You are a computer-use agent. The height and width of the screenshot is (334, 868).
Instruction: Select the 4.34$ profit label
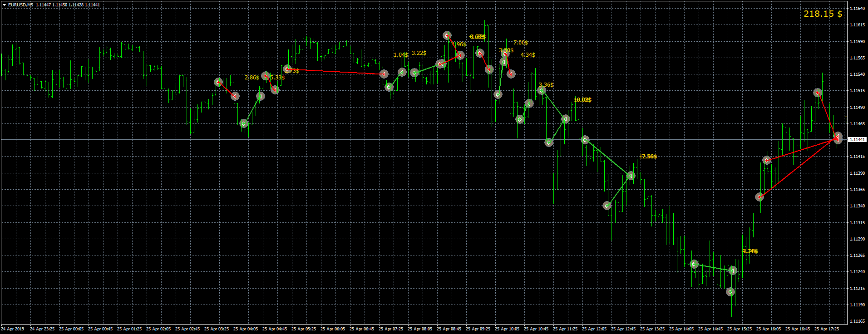coord(528,55)
